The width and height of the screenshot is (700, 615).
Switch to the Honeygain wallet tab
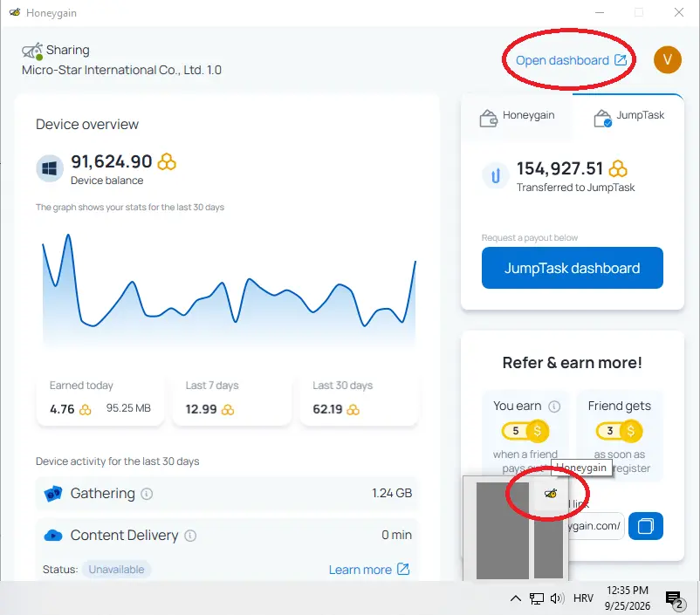(517, 117)
